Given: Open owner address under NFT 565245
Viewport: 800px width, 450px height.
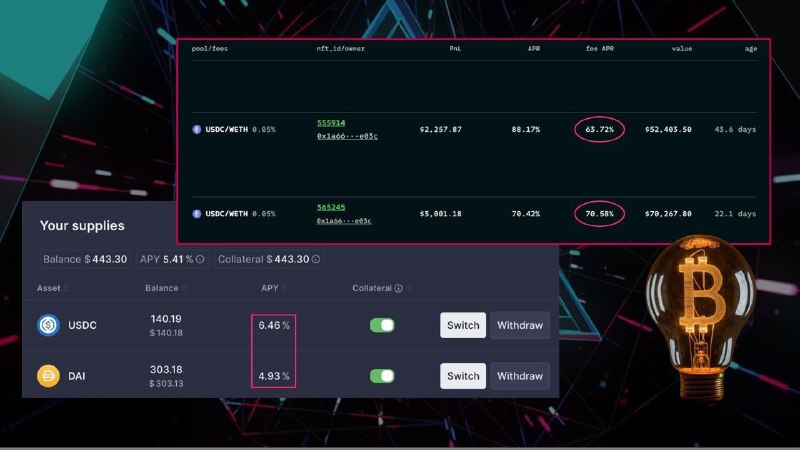Looking at the screenshot, I should tap(344, 221).
